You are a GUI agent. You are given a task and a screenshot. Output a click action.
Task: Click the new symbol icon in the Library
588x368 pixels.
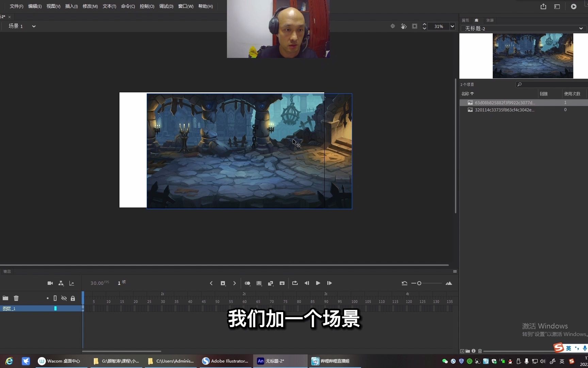[x=462, y=351]
